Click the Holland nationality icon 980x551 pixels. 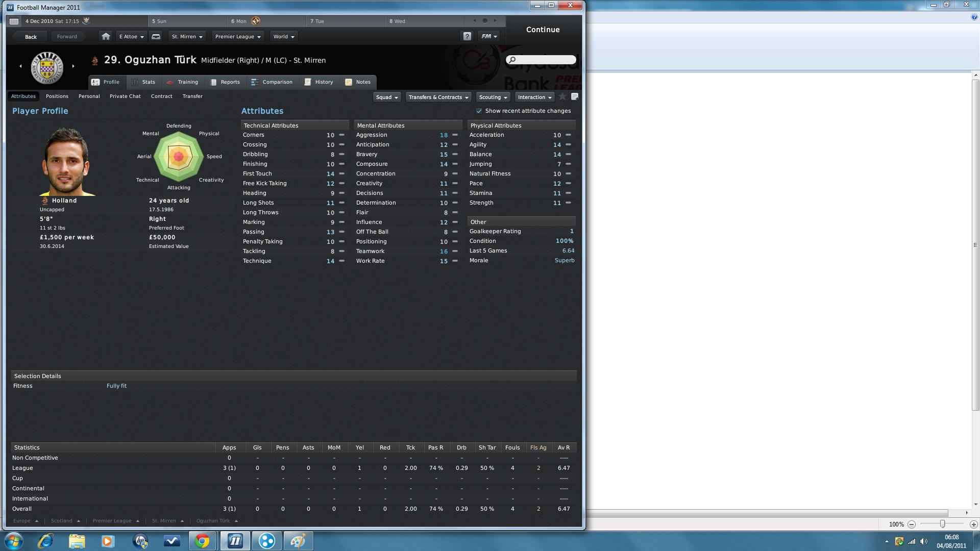pyautogui.click(x=45, y=201)
